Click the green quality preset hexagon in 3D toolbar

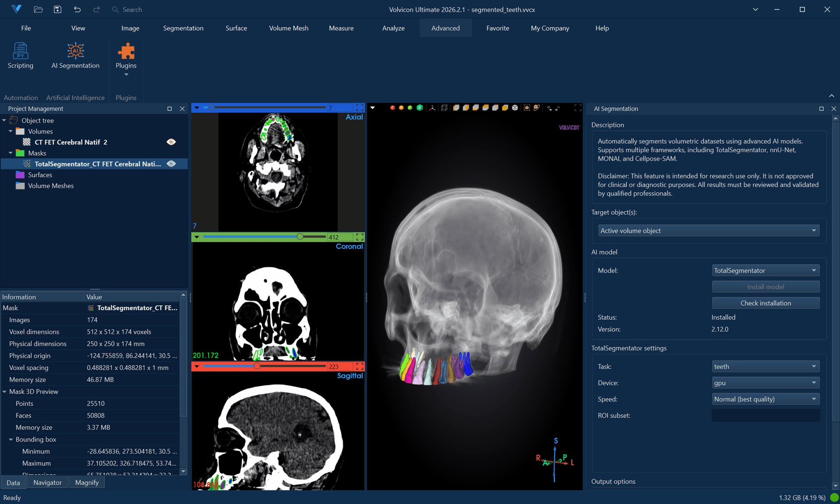coord(410,108)
